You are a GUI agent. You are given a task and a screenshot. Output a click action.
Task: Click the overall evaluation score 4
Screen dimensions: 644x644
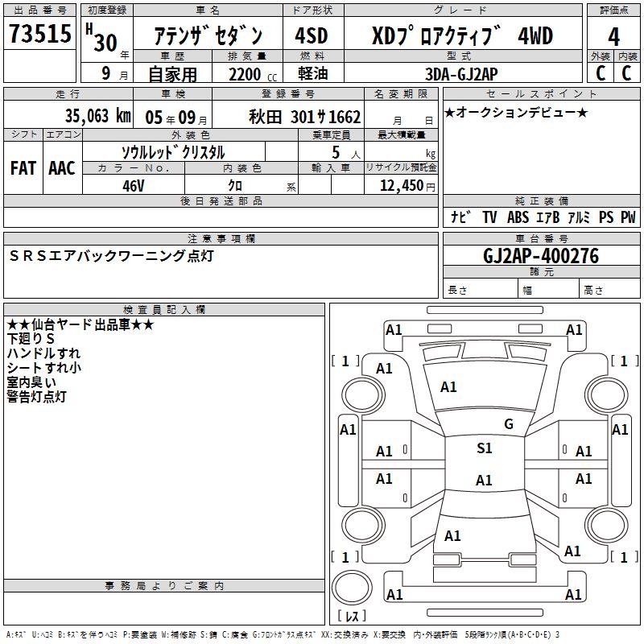click(x=613, y=36)
